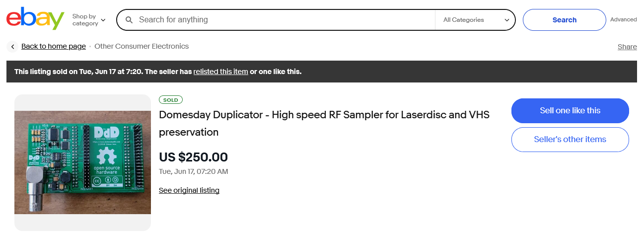644x237 pixels.
Task: Click the Tue, Jun 17, 07:20 AM sale date
Action: (x=193, y=171)
